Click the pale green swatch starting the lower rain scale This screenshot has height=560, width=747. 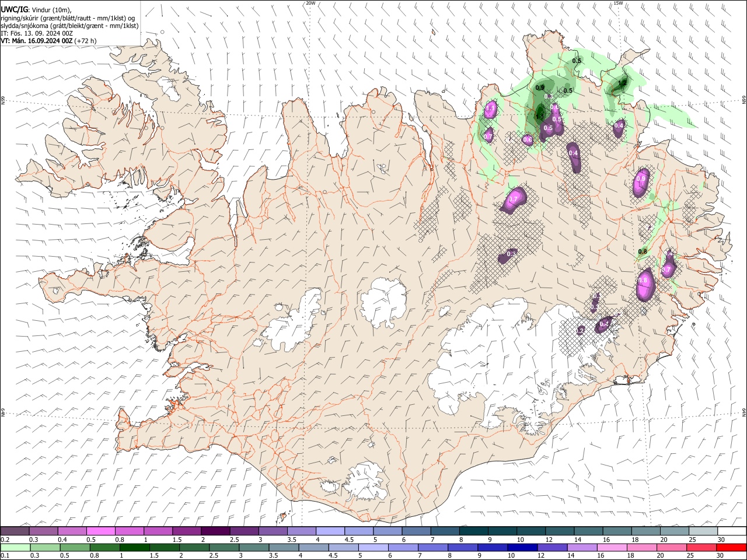[15, 548]
